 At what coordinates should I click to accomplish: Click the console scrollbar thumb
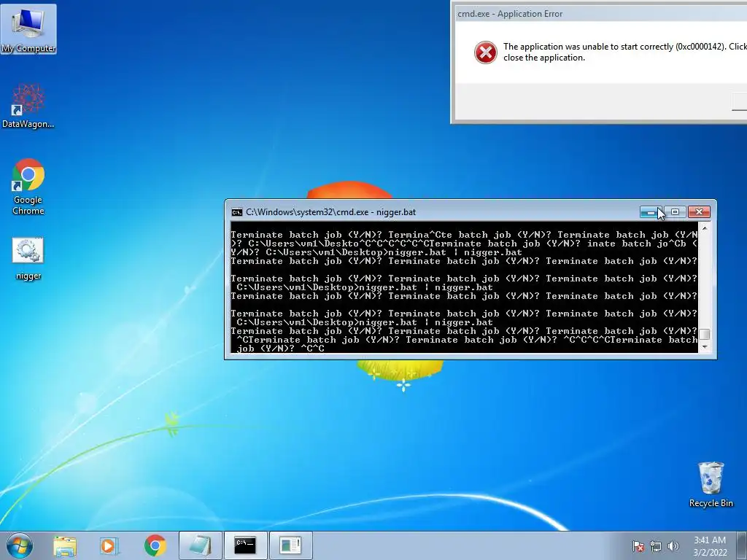tap(705, 334)
